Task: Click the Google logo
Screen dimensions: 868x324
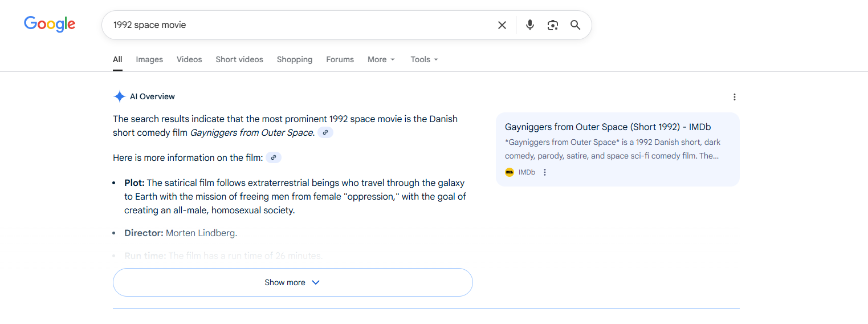Action: 50,25
